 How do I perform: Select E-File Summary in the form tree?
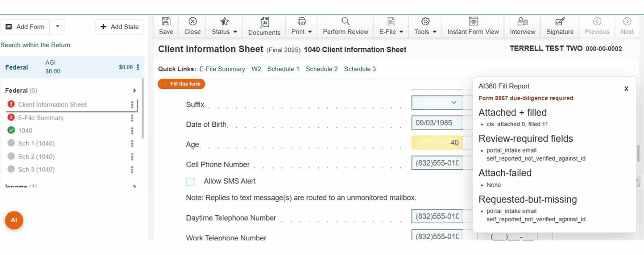tap(41, 118)
